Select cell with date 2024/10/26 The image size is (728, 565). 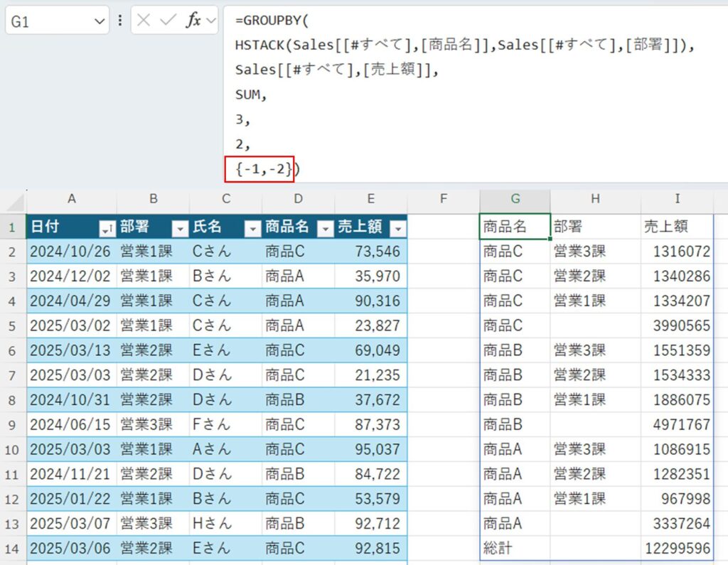point(72,251)
